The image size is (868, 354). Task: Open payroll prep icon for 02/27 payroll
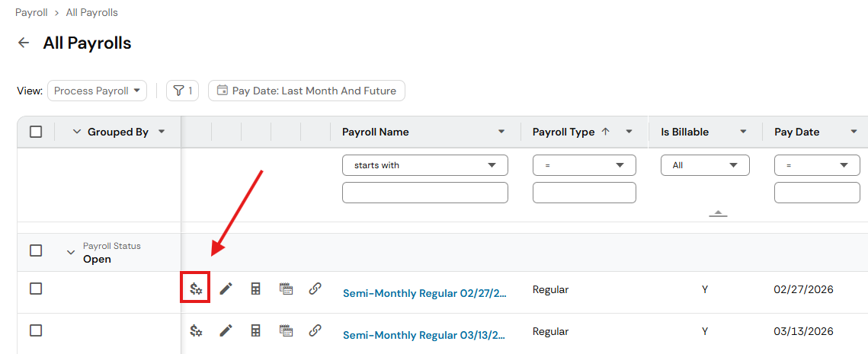196,289
